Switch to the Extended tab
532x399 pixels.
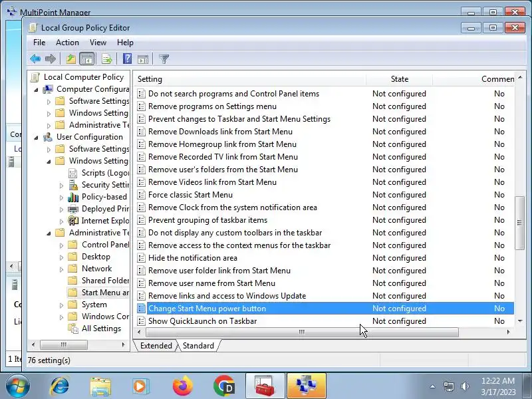[x=156, y=346]
